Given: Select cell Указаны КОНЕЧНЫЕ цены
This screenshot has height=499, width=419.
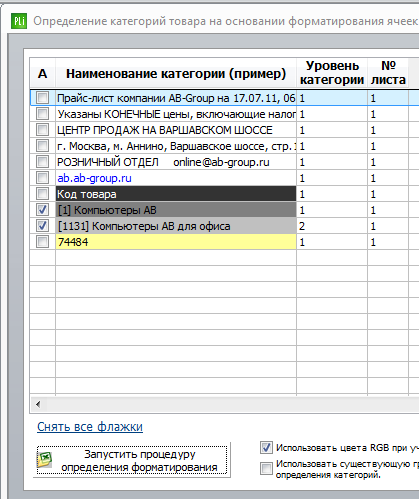Looking at the screenshot, I should [x=176, y=114].
